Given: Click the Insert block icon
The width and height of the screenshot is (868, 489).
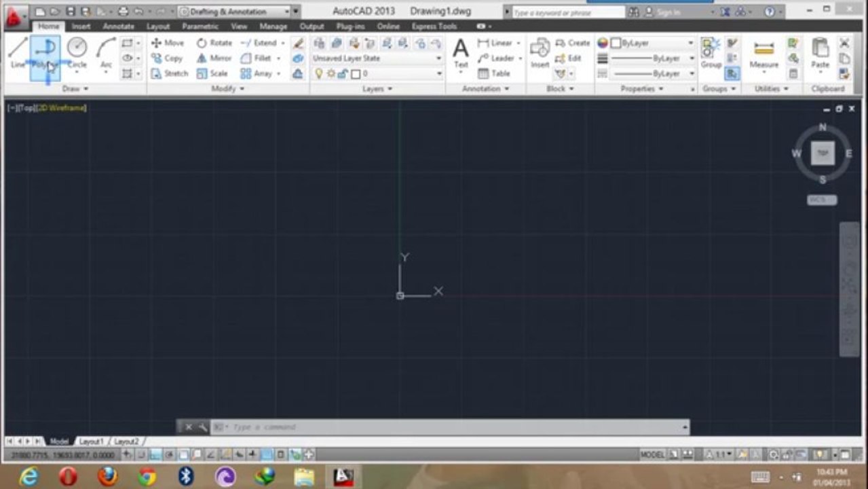Looking at the screenshot, I should pos(540,54).
